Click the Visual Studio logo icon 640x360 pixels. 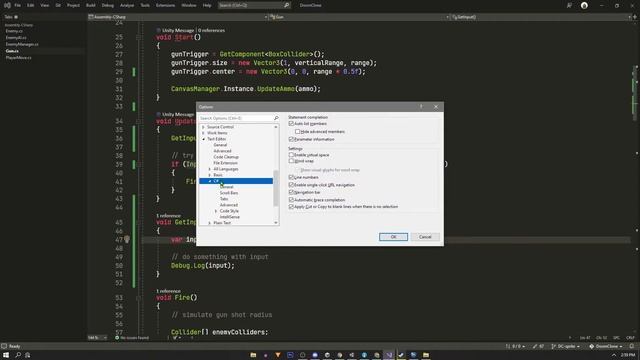pyautogui.click(x=7, y=5)
